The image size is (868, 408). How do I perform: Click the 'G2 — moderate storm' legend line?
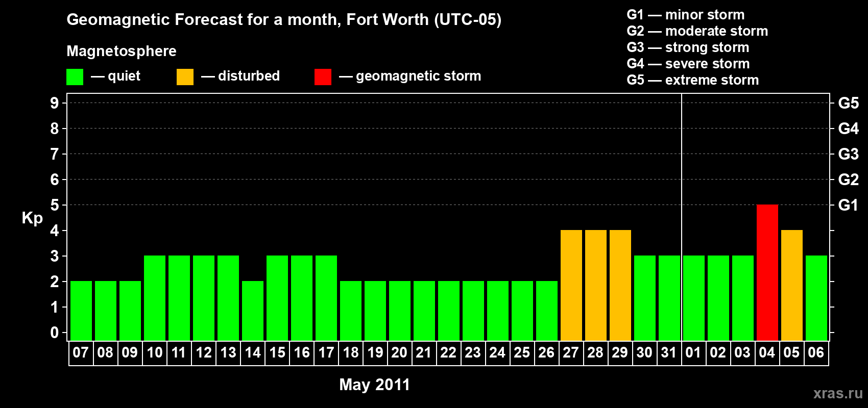[697, 31]
